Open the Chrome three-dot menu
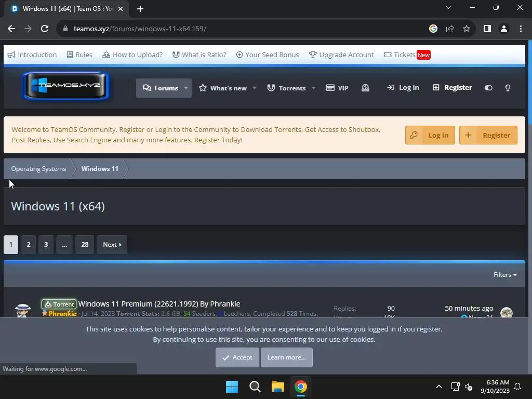This screenshot has height=399, width=532. coord(521,29)
